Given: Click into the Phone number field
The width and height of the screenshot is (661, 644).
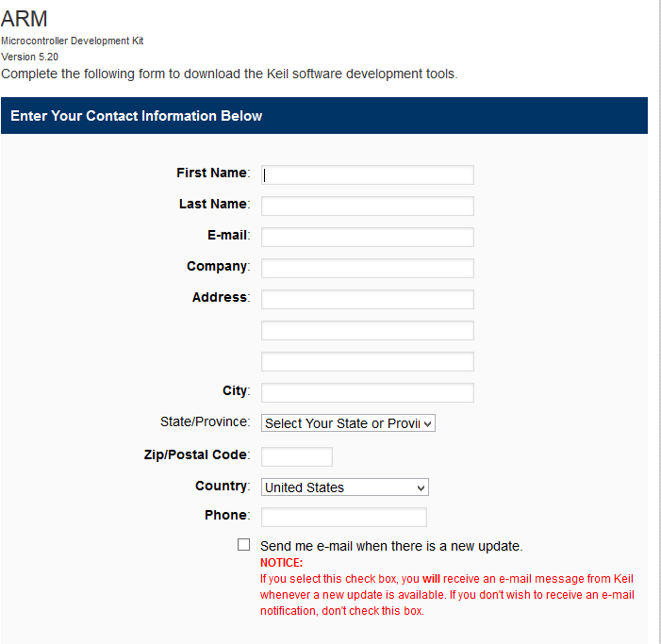Looking at the screenshot, I should (x=344, y=517).
